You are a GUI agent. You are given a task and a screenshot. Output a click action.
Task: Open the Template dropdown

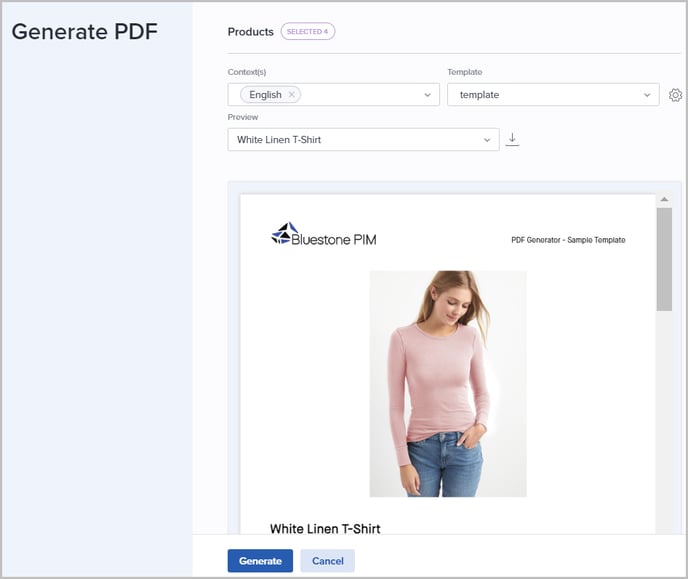[x=553, y=95]
